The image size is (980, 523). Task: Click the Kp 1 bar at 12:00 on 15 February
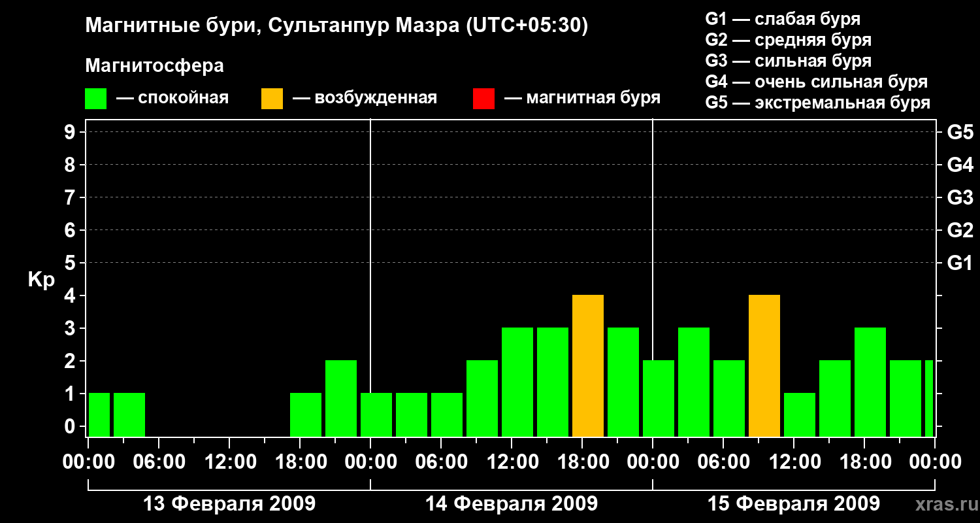[800, 415]
